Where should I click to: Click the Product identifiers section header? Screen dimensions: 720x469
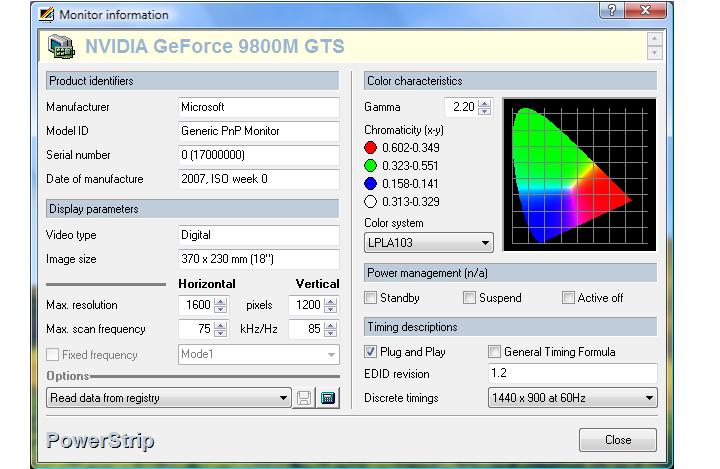pyautogui.click(x=192, y=81)
